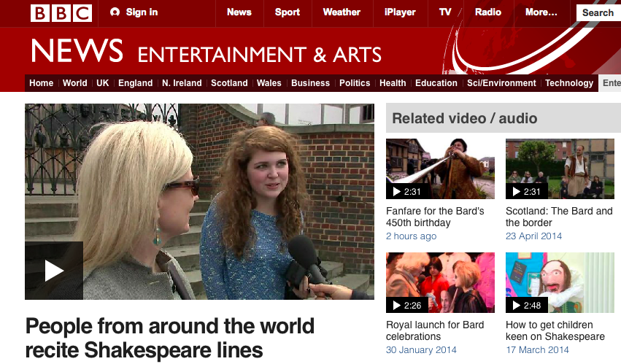Open Radio in the top BBC bar

[x=488, y=12]
